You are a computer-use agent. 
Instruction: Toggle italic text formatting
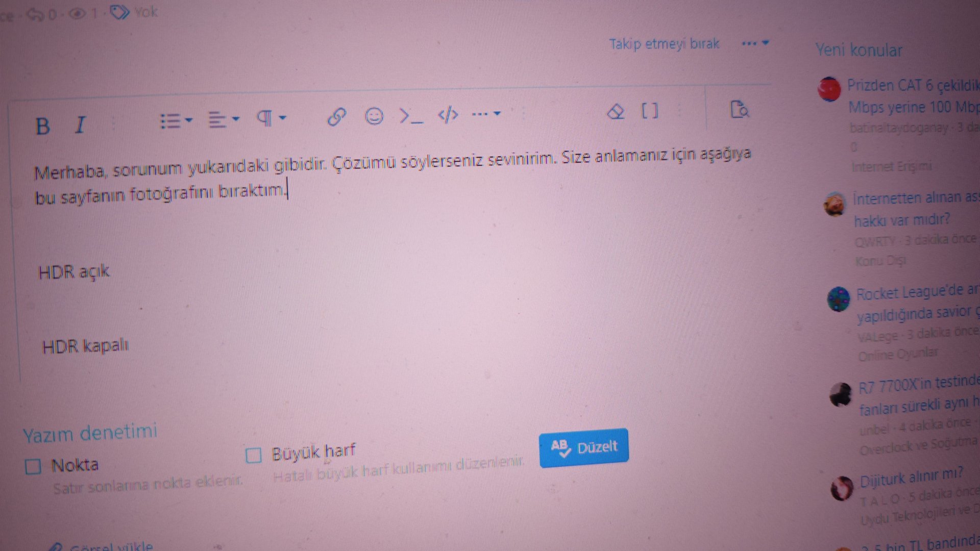coord(80,124)
